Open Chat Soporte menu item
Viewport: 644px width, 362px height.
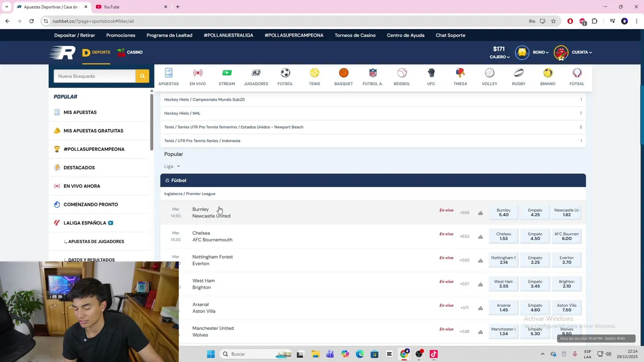click(450, 35)
